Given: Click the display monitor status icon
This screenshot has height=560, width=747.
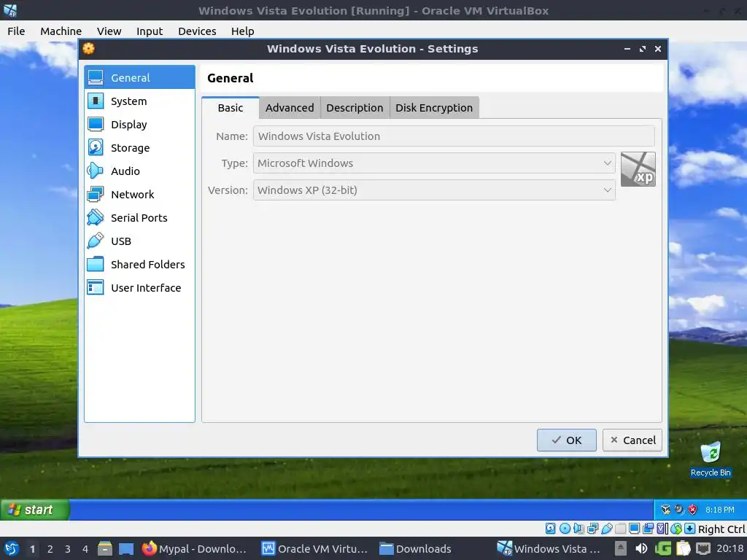Looking at the screenshot, I should tap(634, 529).
